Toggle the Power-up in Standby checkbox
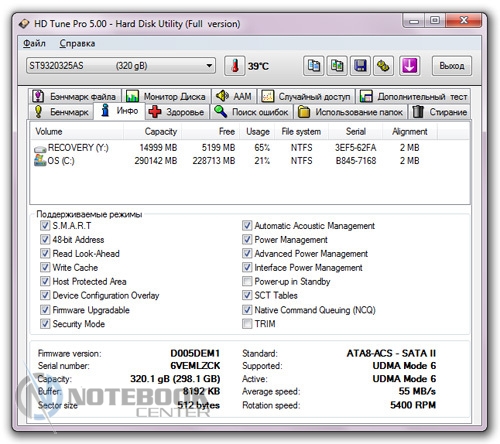The height and width of the screenshot is (444, 500). (x=247, y=281)
